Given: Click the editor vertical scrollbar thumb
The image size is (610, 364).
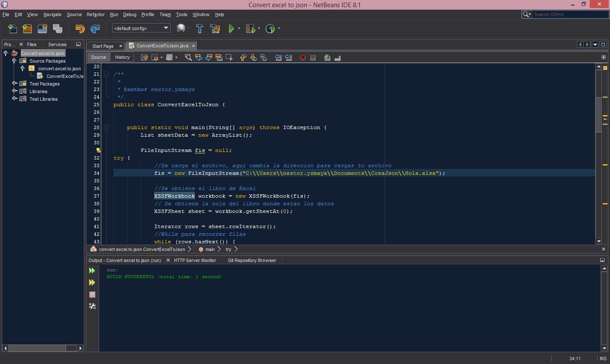Looking at the screenshot, I should click(599, 115).
